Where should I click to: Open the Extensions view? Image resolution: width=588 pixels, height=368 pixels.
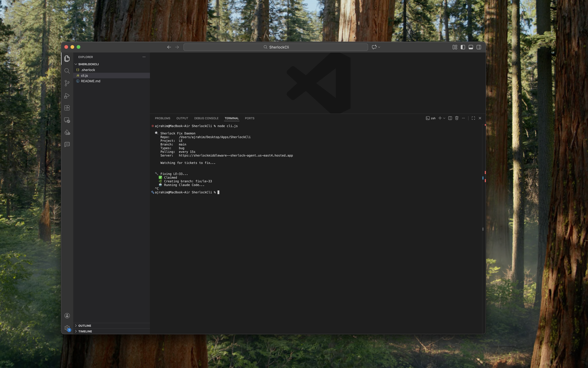click(67, 108)
